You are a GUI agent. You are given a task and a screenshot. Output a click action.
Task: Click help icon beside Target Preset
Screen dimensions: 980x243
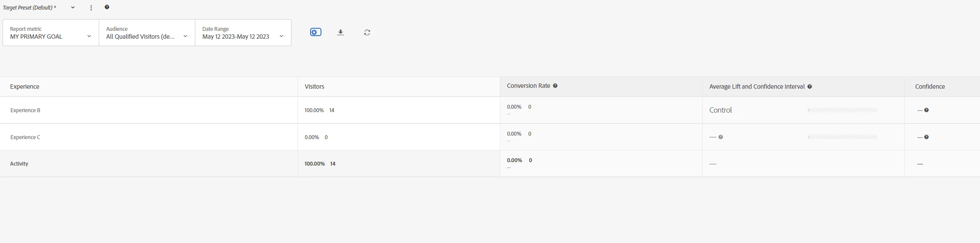click(x=107, y=7)
